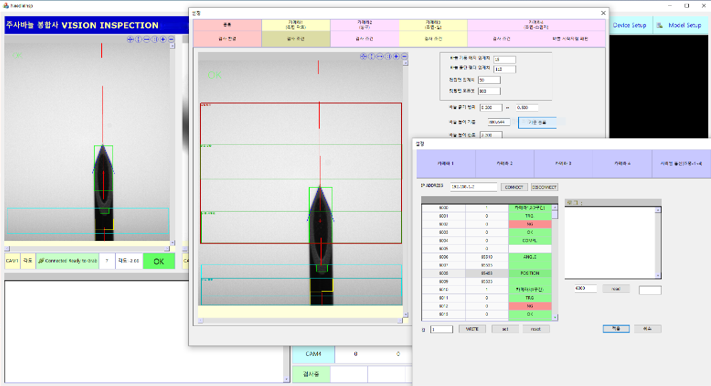711x386 pixels.
Task: Click zoom-in plus icon above main window image
Action: point(163,39)
